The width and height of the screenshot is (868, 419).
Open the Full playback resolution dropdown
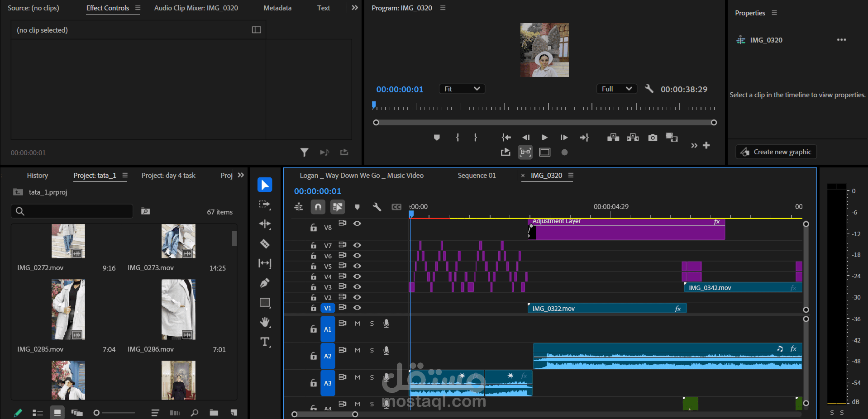[x=616, y=89]
